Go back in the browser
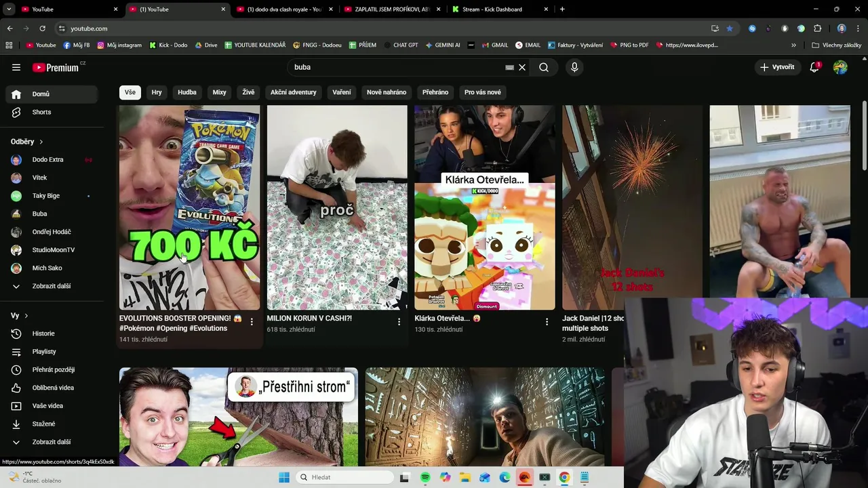 [9, 28]
